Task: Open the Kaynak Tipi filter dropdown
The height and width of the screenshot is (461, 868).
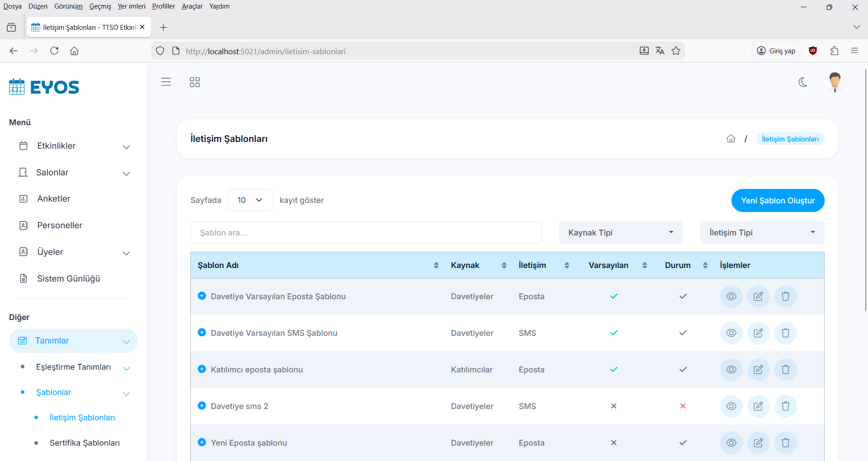Action: (620, 233)
